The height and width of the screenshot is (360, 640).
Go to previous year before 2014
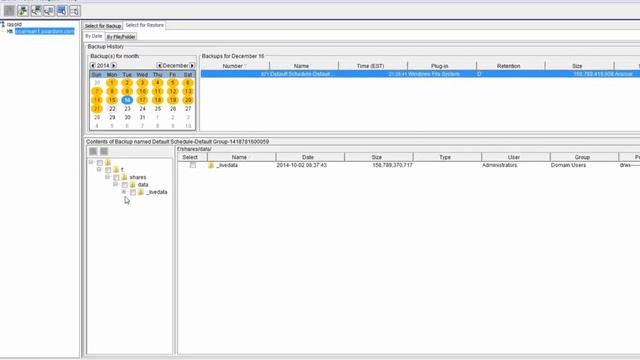[93, 65]
